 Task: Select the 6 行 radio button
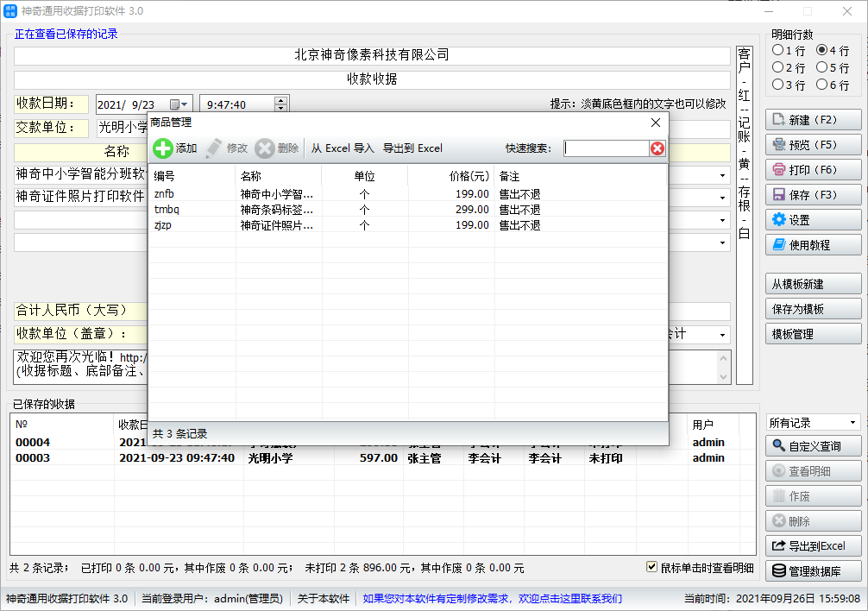(822, 84)
